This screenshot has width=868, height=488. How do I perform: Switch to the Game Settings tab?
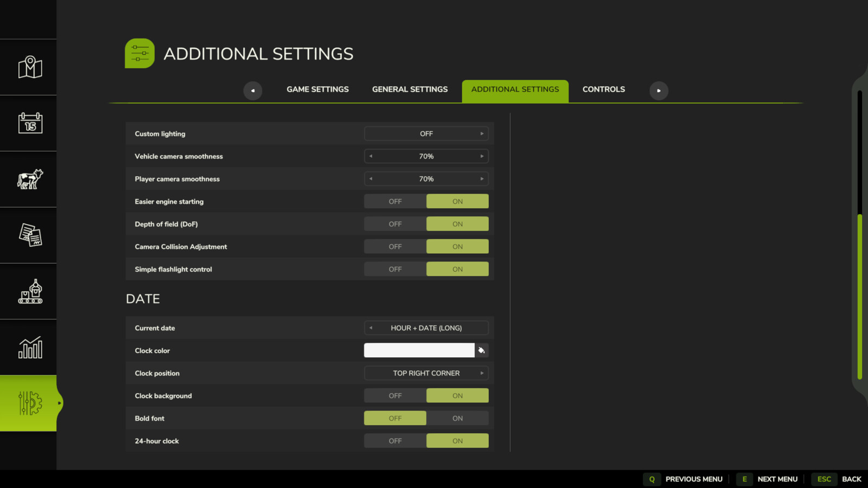pos(317,89)
